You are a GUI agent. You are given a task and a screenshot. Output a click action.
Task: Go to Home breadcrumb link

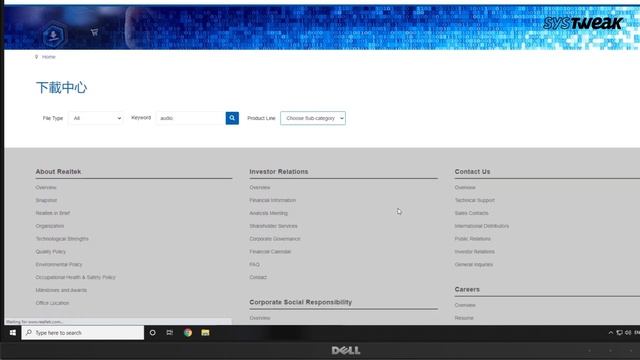click(x=49, y=57)
